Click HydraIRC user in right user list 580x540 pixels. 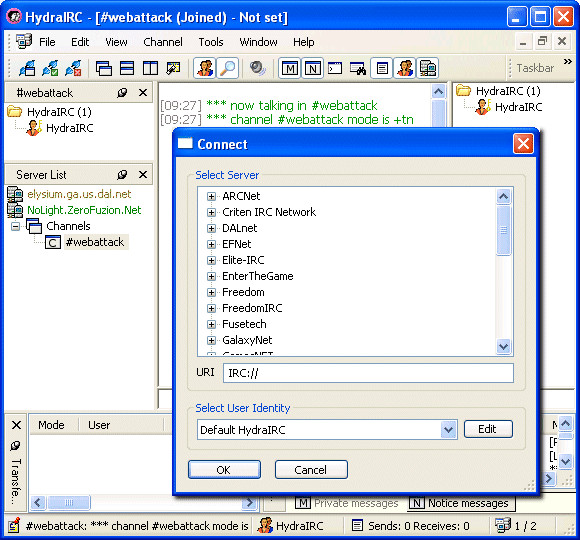518,107
